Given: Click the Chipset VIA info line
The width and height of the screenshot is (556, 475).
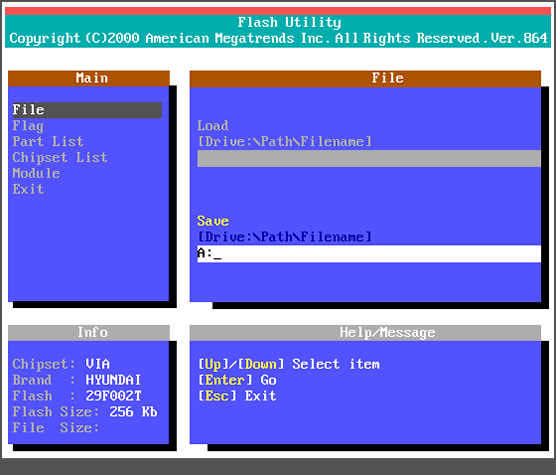Looking at the screenshot, I should point(61,364).
